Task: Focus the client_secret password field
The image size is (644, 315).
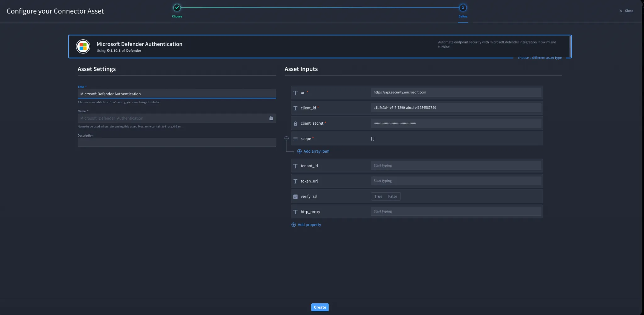Action: pyautogui.click(x=456, y=123)
